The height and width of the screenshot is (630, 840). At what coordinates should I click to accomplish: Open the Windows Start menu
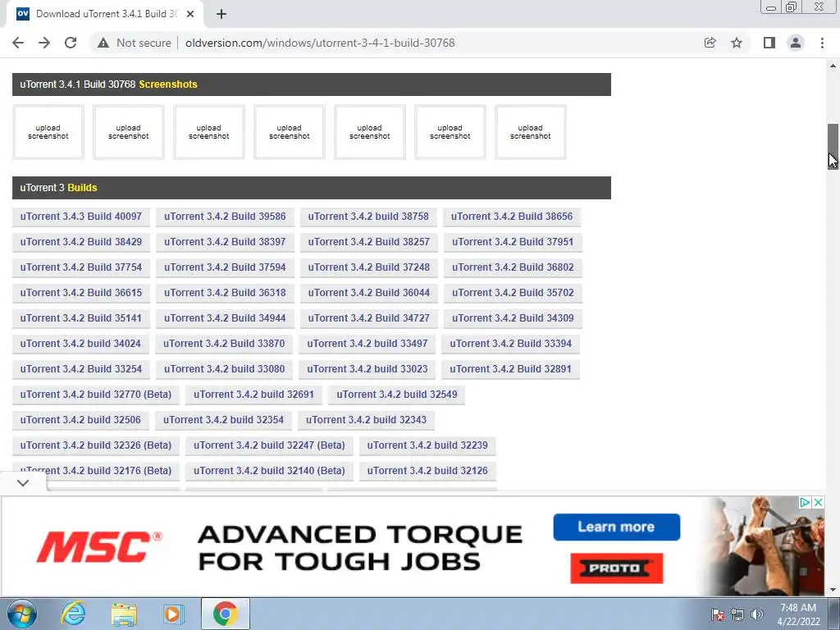[x=22, y=614]
